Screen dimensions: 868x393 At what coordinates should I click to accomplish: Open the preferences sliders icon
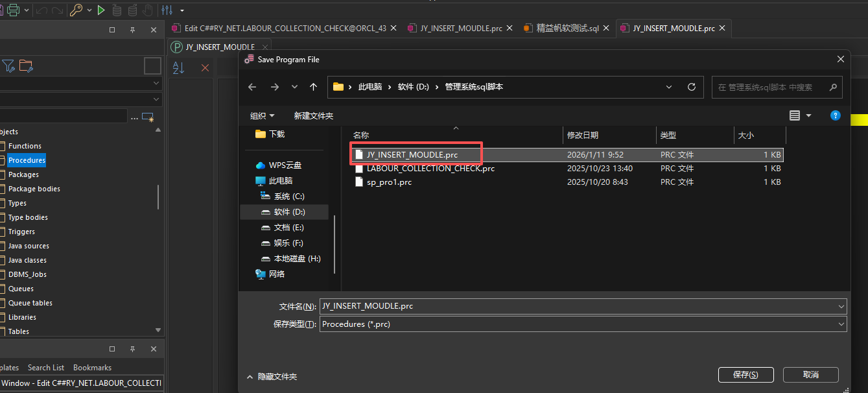point(167,10)
